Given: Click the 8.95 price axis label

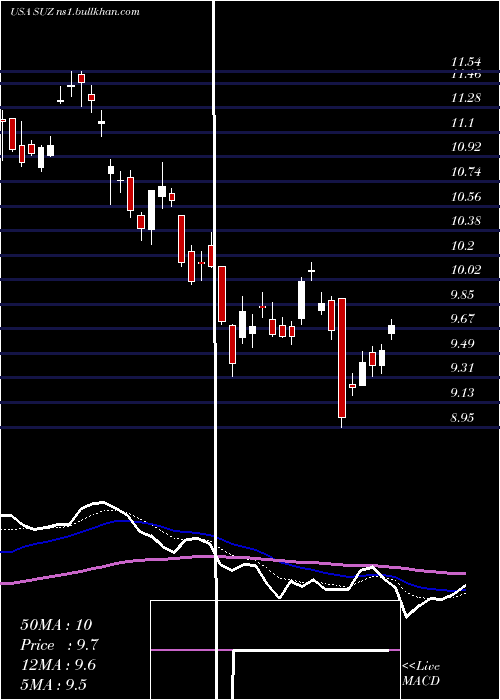Looking at the screenshot, I should pos(462,418).
